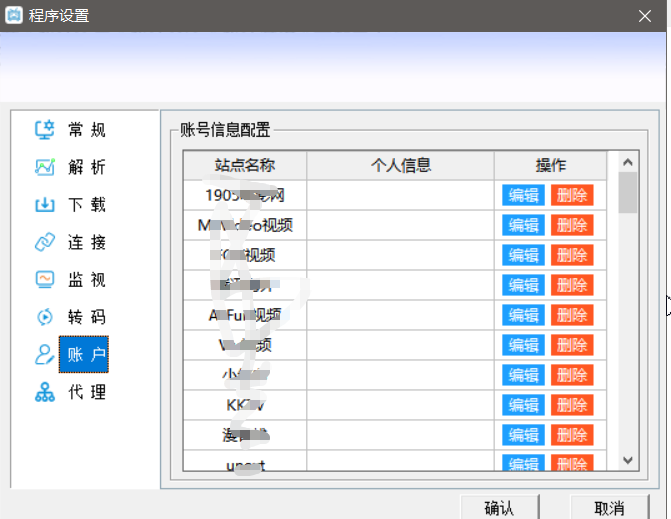This screenshot has height=519, width=671.
Task: Click the 账户 (Account) person-pen icon
Action: click(45, 354)
